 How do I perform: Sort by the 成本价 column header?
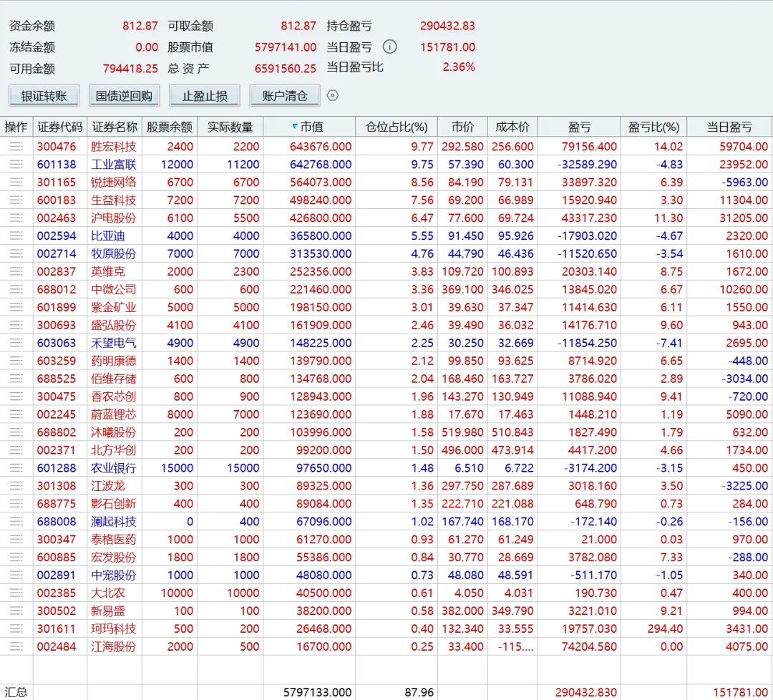512,127
